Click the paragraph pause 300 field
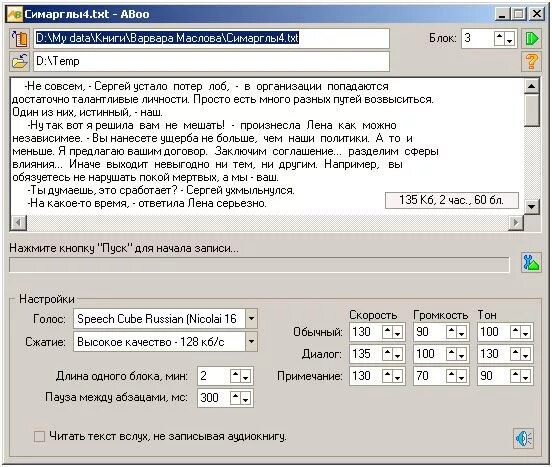The image size is (552, 467). (214, 398)
